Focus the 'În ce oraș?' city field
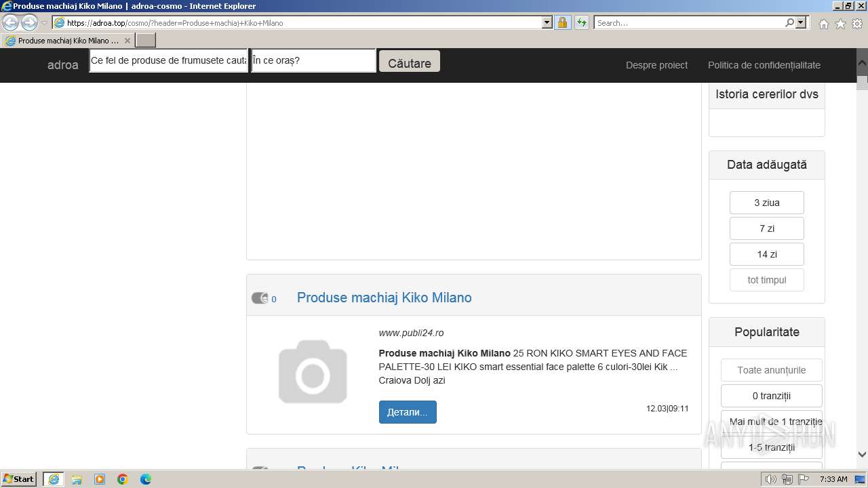The height and width of the screenshot is (488, 868). pyautogui.click(x=313, y=60)
